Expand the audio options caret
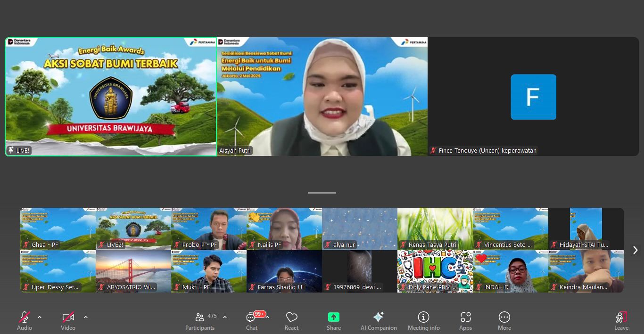The width and height of the screenshot is (644, 334). [x=40, y=317]
